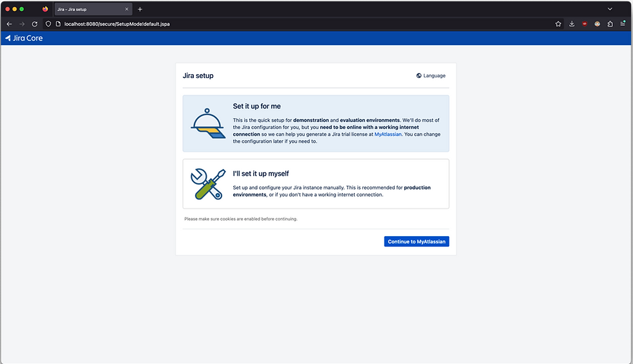Click the 'Jira setup' heading
633x364 pixels.
198,76
